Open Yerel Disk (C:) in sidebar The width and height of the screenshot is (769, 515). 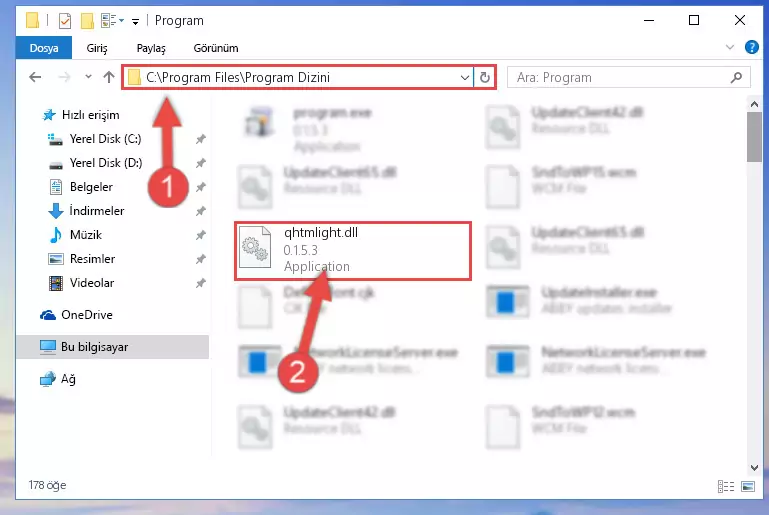[105, 139]
